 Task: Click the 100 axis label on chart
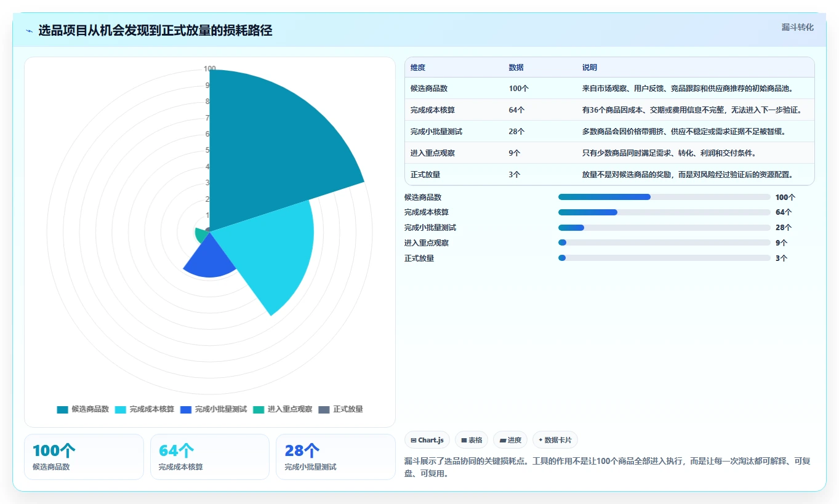pyautogui.click(x=210, y=69)
